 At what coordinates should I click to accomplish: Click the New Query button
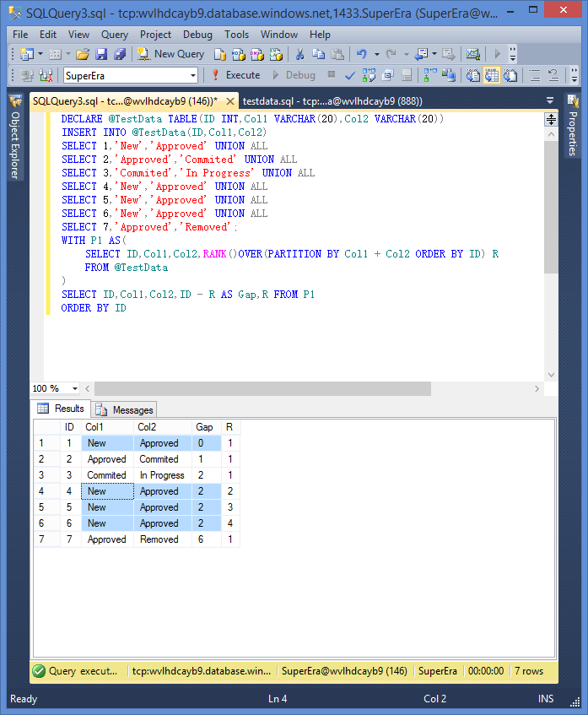pos(171,54)
